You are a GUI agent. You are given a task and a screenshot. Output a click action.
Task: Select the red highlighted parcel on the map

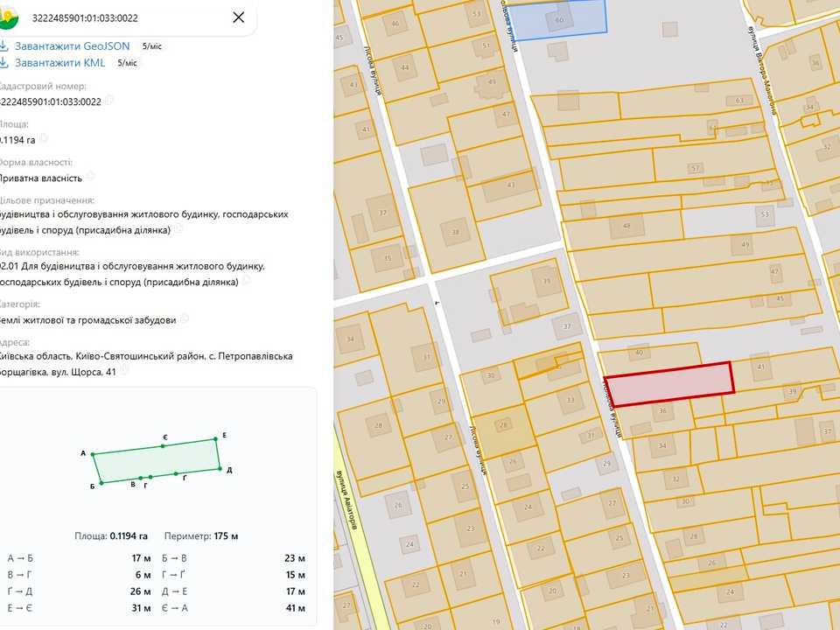(669, 384)
